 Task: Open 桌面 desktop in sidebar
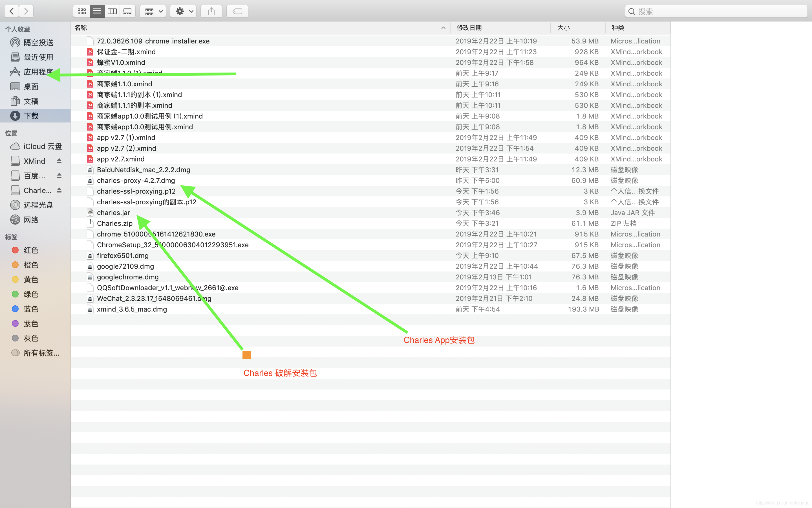(x=35, y=86)
